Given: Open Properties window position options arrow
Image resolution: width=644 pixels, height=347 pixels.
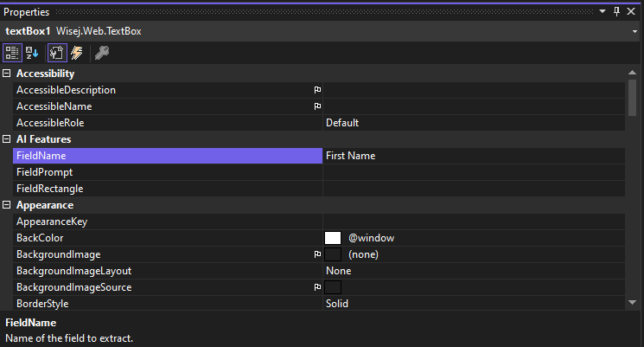Looking at the screenshot, I should pos(603,11).
